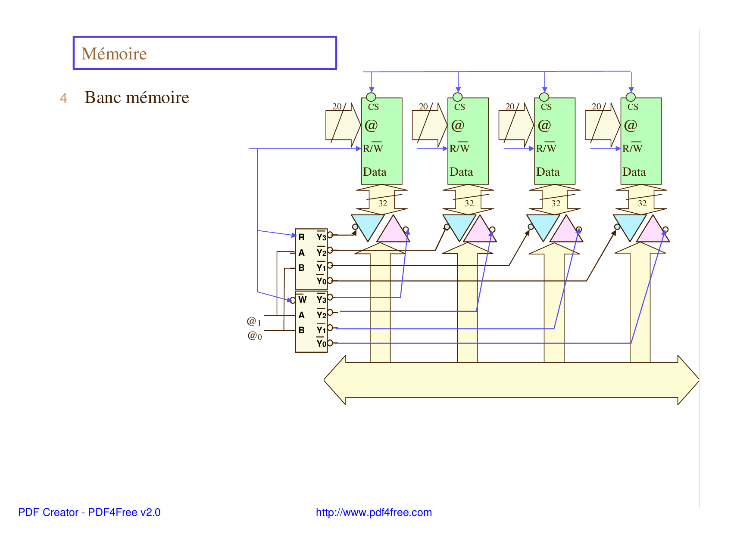Click the third memory chip's Data label
This screenshot has height=534, width=756.
548,172
